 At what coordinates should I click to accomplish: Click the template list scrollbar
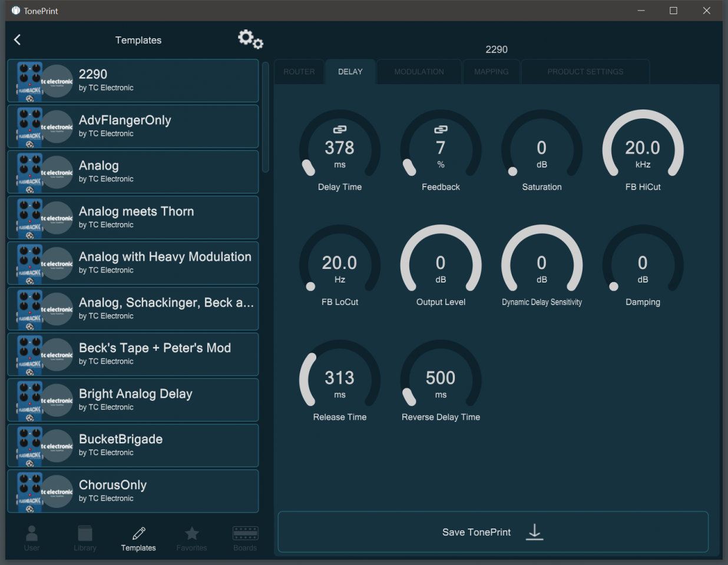click(x=266, y=117)
